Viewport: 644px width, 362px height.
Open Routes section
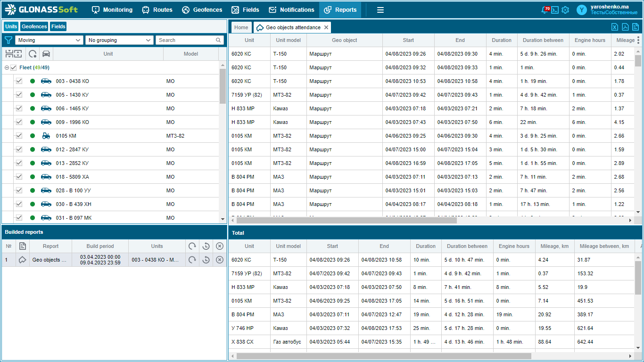click(x=157, y=10)
